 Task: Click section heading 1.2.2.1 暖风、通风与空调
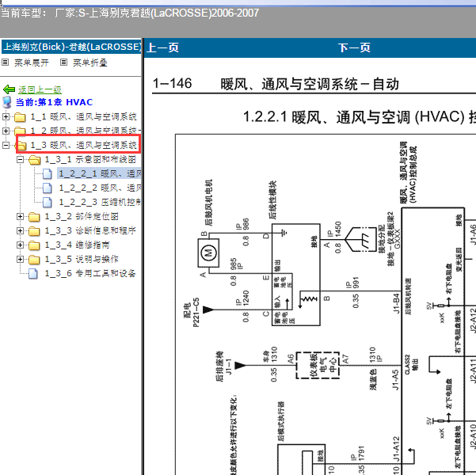[360, 117]
